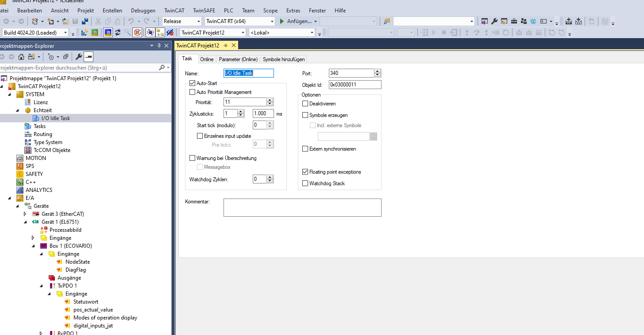Collapse all nodes in the explorer
The image size is (644, 335).
66,57
